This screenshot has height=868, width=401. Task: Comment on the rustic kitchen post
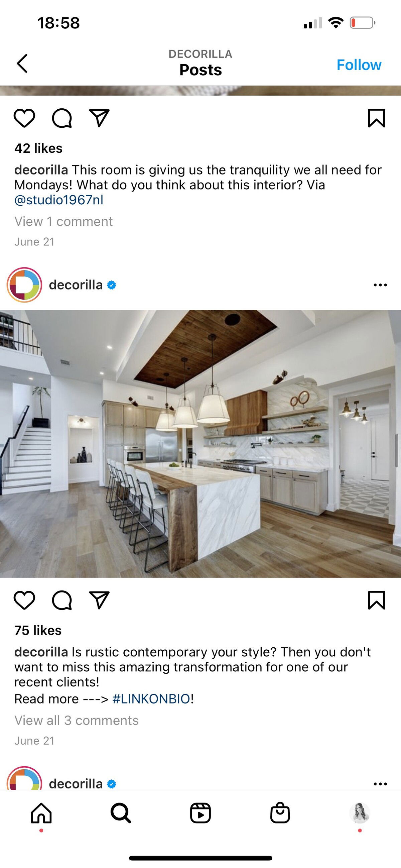(62, 600)
